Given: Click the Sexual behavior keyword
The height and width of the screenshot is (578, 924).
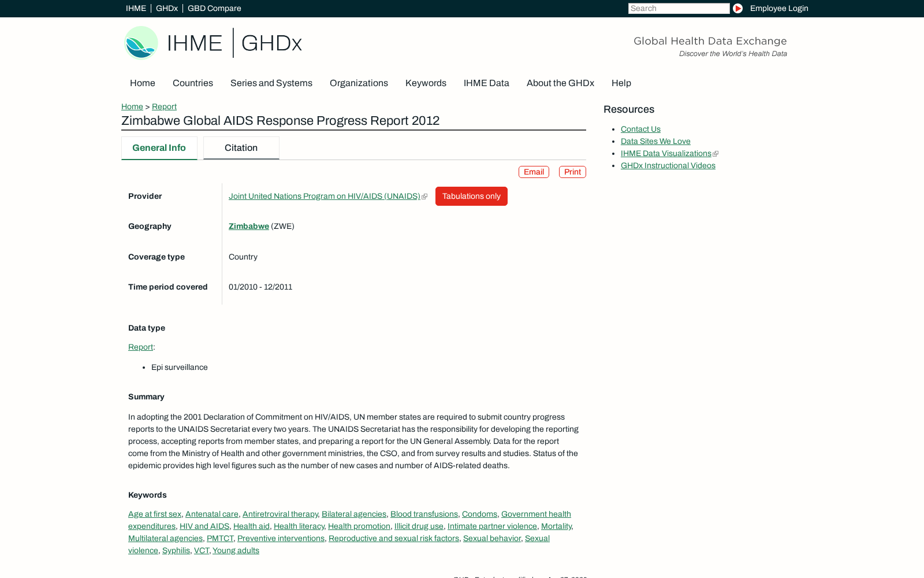Looking at the screenshot, I should 492,538.
